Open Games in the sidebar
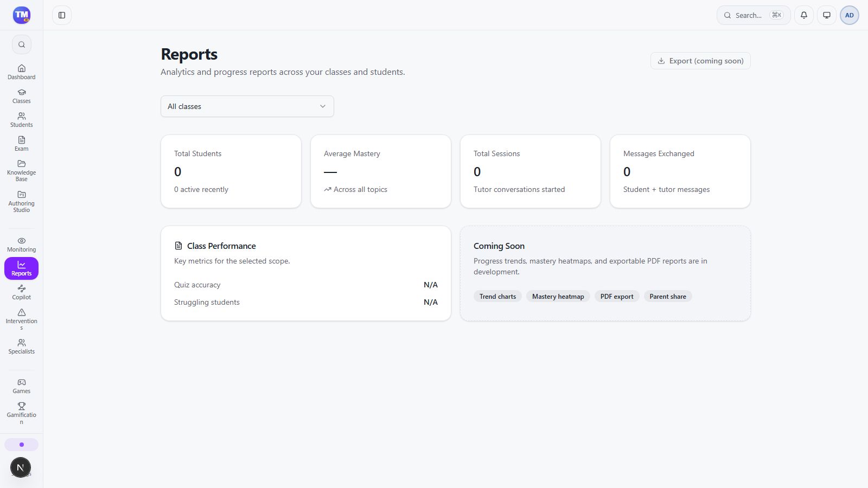 22,386
